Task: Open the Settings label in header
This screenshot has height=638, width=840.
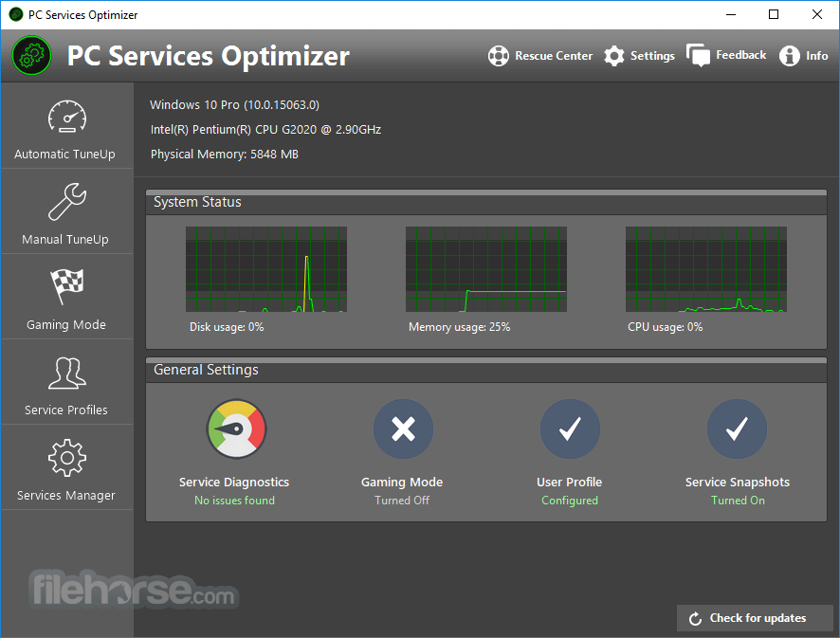Action: (x=652, y=56)
